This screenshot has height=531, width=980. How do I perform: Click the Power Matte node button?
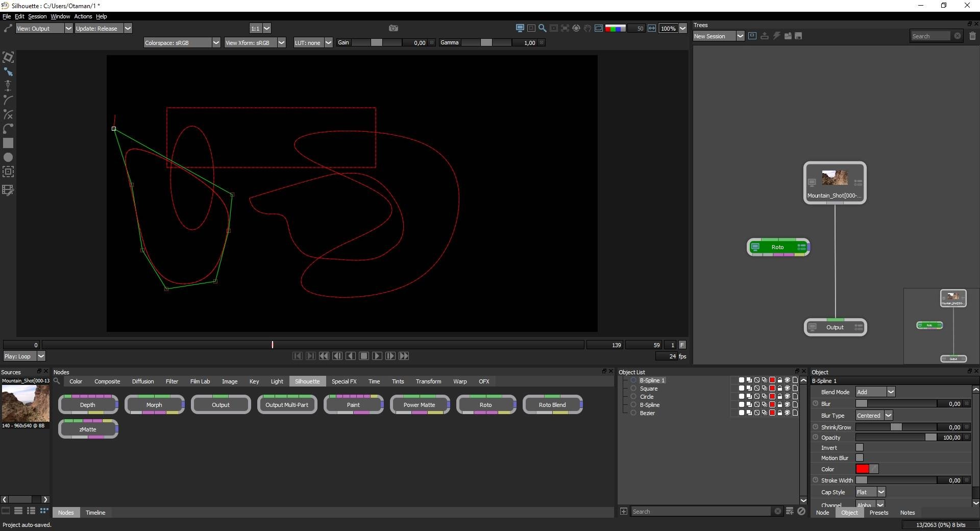click(x=420, y=404)
